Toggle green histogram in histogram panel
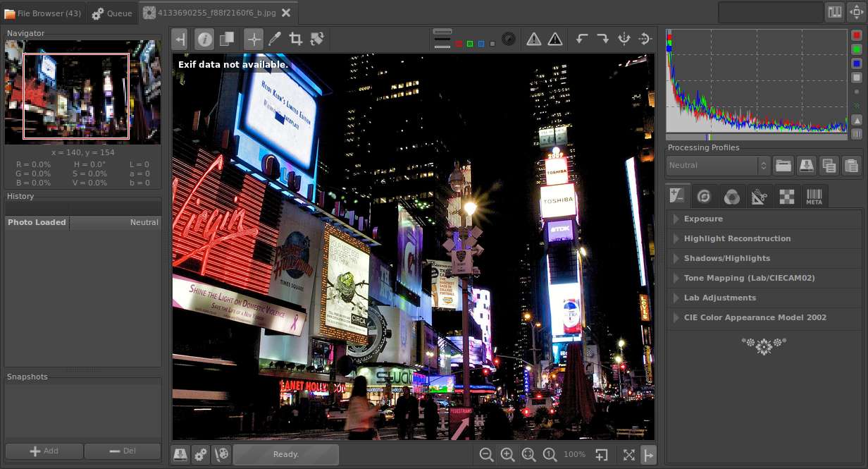The width and height of the screenshot is (868, 469). pyautogui.click(x=857, y=49)
